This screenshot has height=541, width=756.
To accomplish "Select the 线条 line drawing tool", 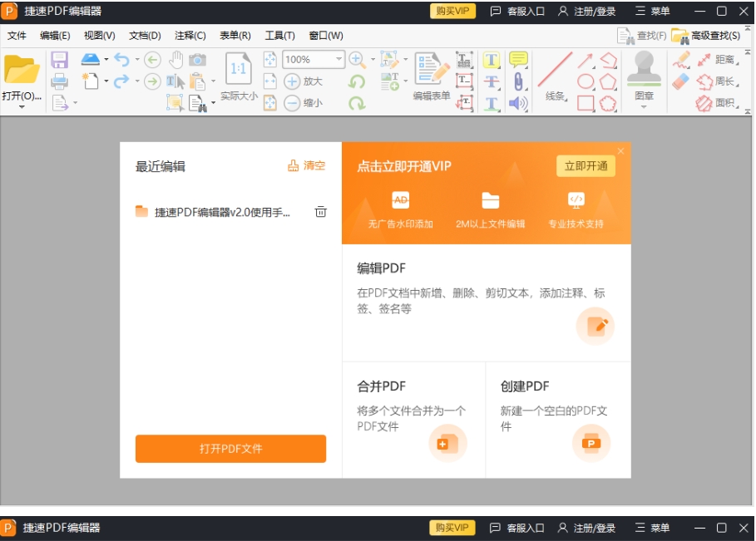I will pyautogui.click(x=556, y=76).
